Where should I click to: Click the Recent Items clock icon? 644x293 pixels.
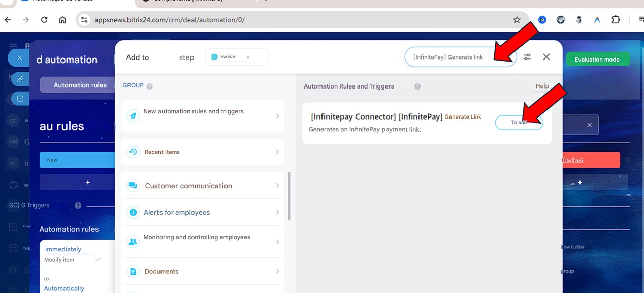tap(133, 152)
